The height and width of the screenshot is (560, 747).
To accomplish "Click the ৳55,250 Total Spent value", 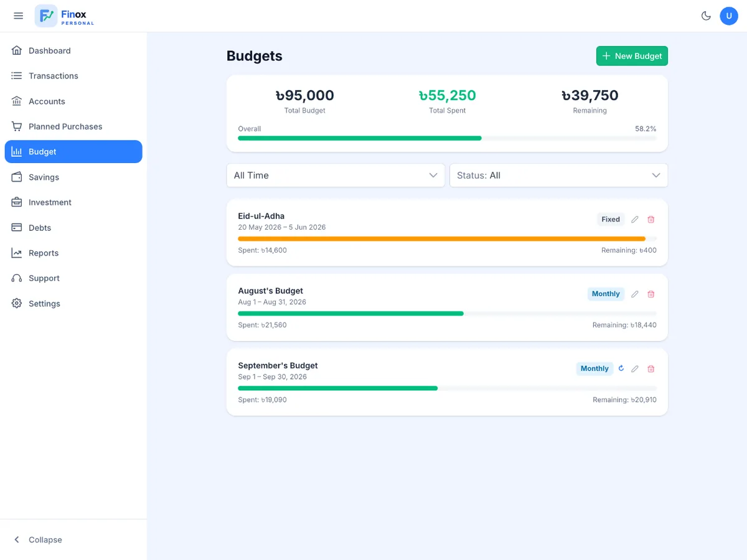I will coord(447,95).
